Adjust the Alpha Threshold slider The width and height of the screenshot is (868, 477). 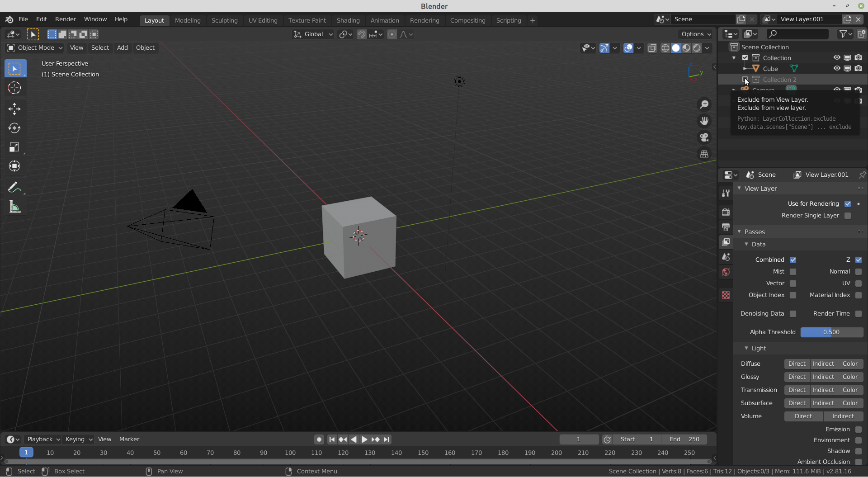pos(831,332)
